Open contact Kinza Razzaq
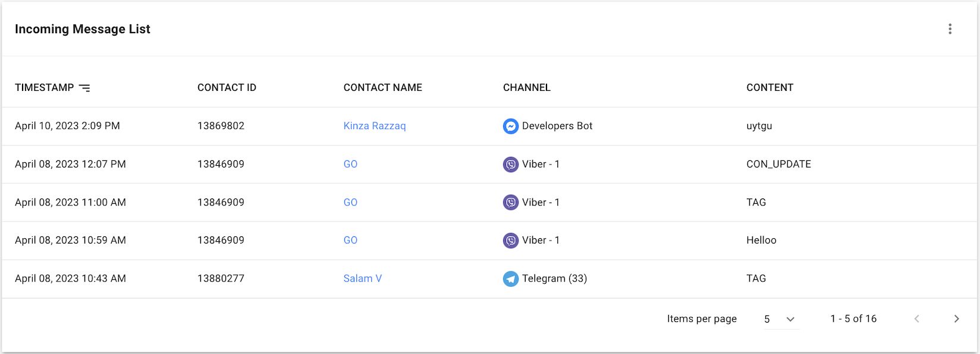 click(375, 126)
